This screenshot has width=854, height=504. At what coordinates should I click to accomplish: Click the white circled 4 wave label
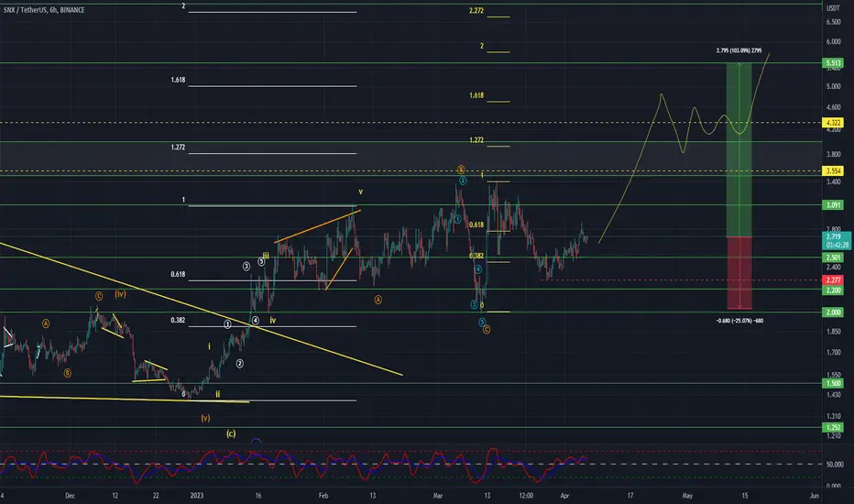[x=255, y=321]
